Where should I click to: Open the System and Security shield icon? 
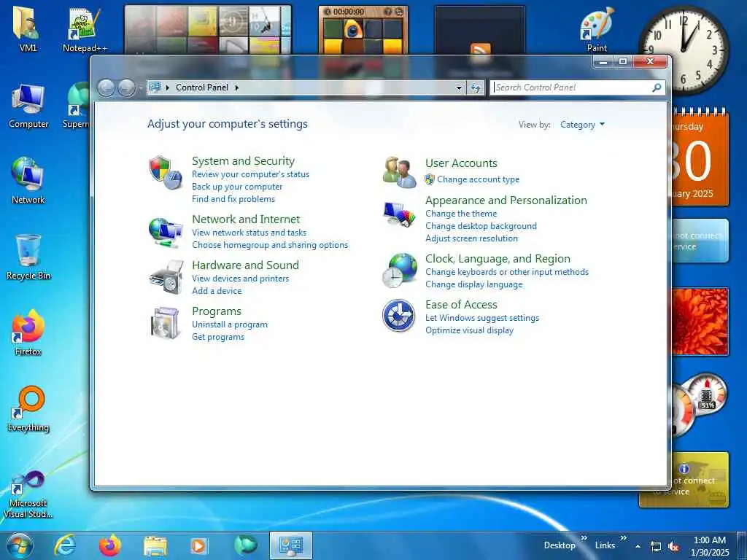166,172
